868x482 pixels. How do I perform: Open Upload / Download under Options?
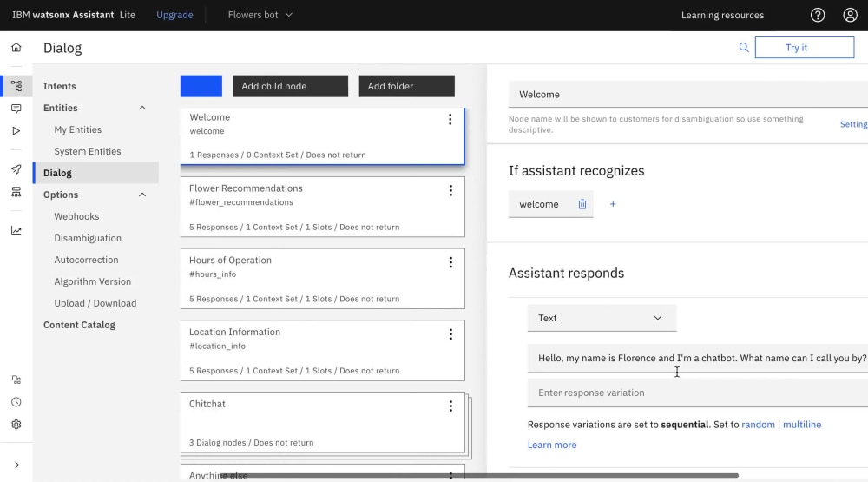tap(95, 303)
